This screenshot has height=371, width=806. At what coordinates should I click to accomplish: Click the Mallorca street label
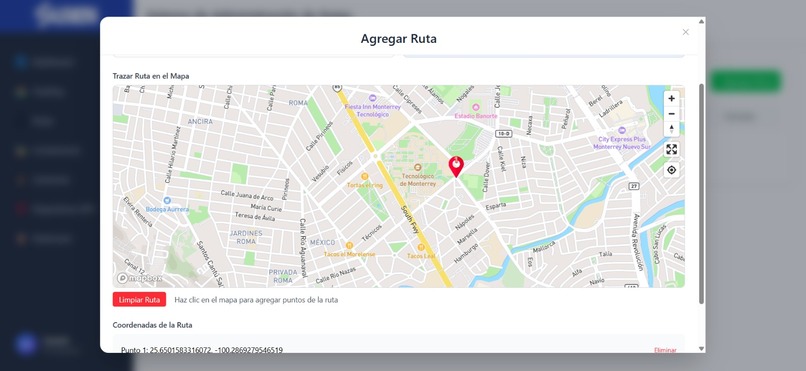tap(544, 248)
